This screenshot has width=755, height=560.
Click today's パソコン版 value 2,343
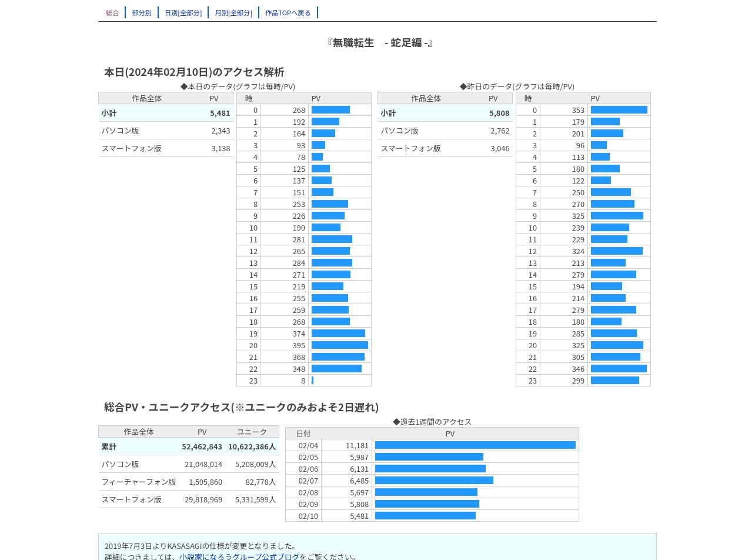click(221, 131)
